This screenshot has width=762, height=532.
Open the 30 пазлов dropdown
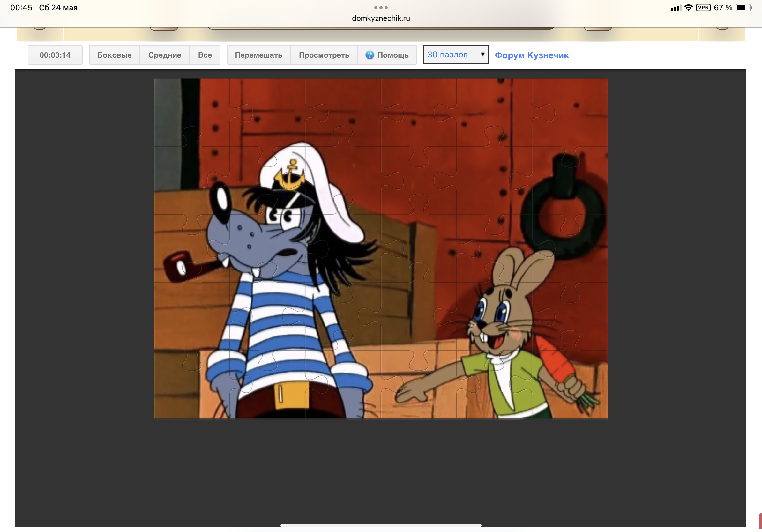[x=456, y=55]
